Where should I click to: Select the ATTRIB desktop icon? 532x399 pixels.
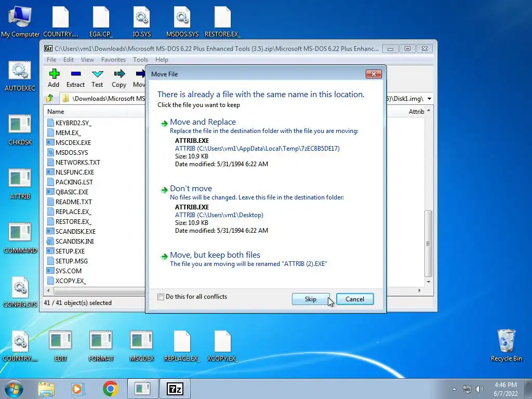click(x=20, y=184)
